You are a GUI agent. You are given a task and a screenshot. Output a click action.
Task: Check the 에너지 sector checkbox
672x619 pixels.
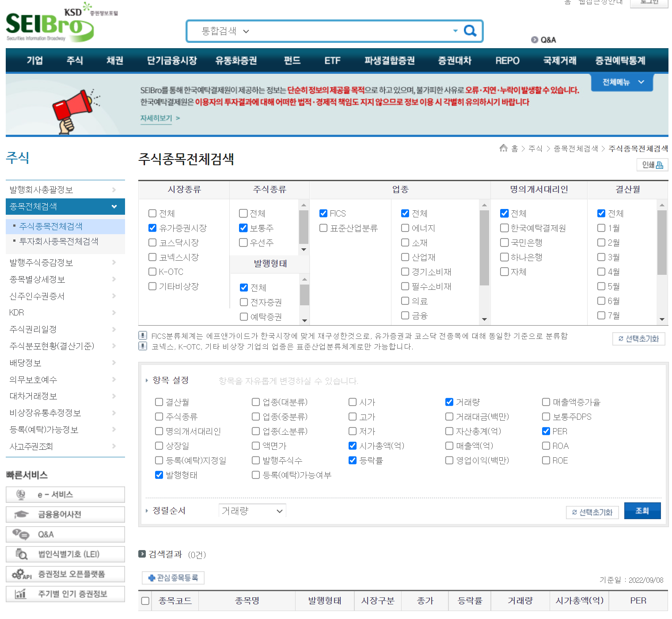coord(405,228)
